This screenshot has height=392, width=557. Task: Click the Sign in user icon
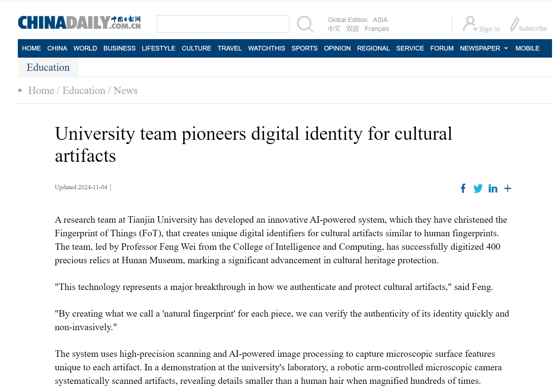(x=470, y=24)
